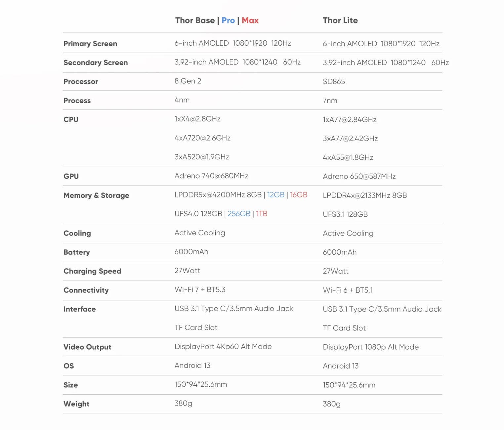Click the Memory & Storage row label
Screen dimensions: 504x430
point(96,195)
